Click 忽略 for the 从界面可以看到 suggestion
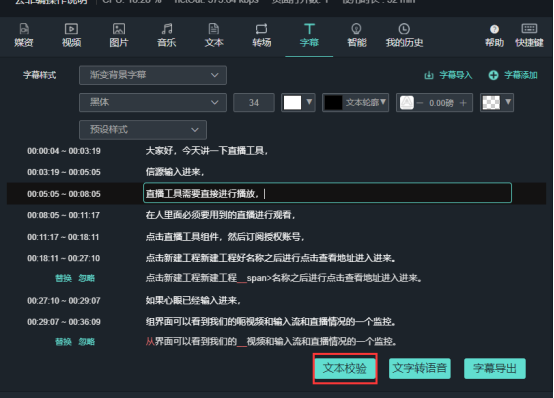The width and height of the screenshot is (554, 398). pyautogui.click(x=87, y=342)
